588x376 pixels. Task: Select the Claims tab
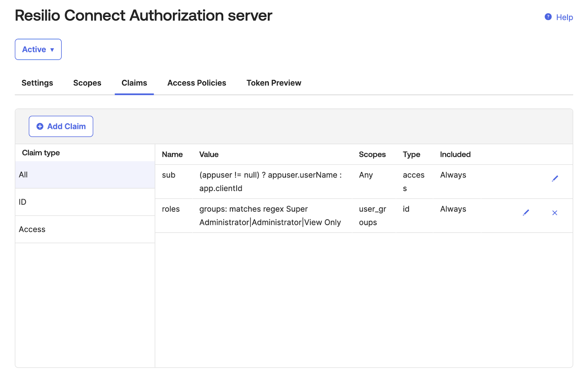tap(134, 83)
